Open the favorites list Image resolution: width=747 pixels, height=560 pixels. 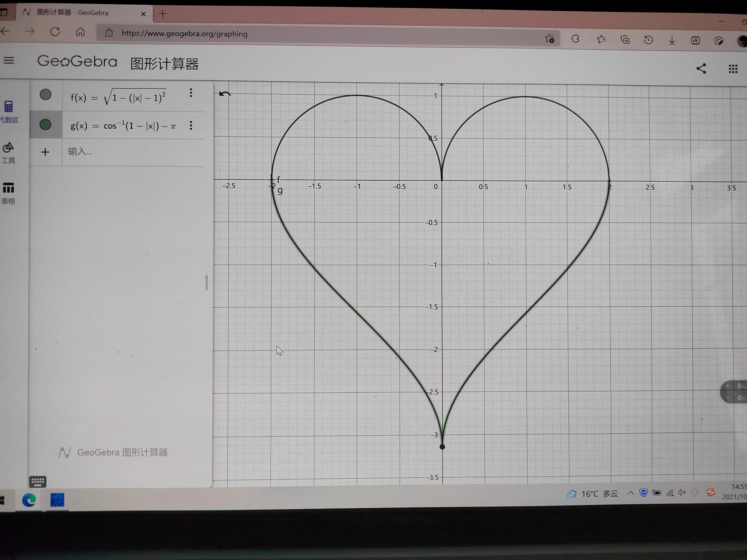point(601,40)
